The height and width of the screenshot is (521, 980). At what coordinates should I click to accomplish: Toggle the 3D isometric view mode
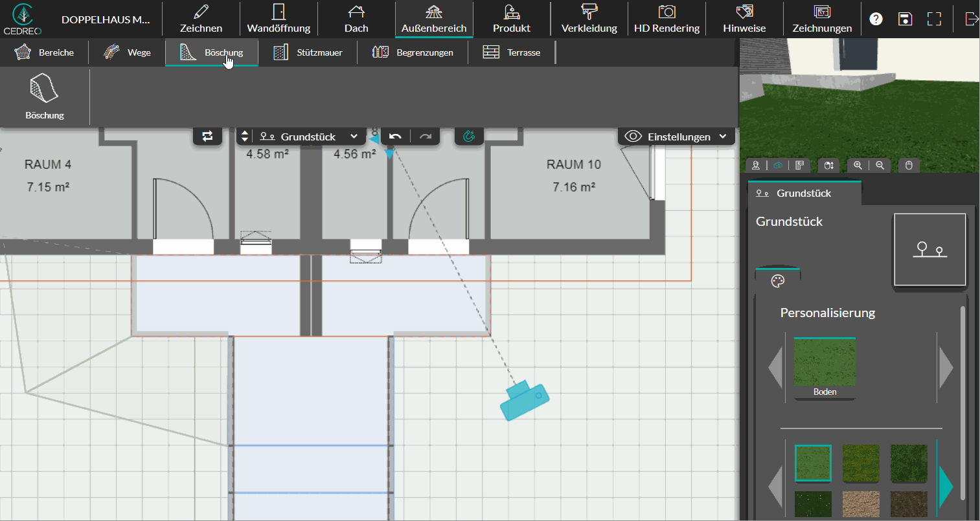pyautogui.click(x=778, y=165)
